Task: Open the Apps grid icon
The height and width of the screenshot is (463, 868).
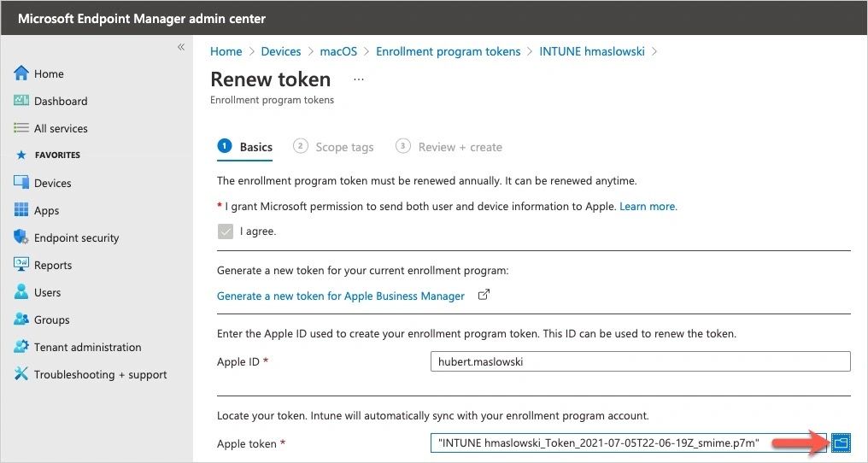Action: tap(21, 210)
